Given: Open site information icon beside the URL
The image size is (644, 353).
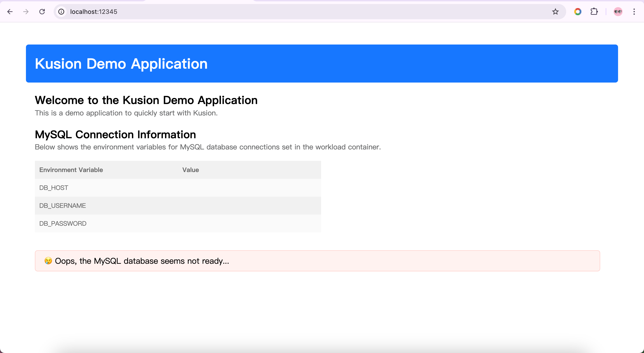Looking at the screenshot, I should (61, 12).
